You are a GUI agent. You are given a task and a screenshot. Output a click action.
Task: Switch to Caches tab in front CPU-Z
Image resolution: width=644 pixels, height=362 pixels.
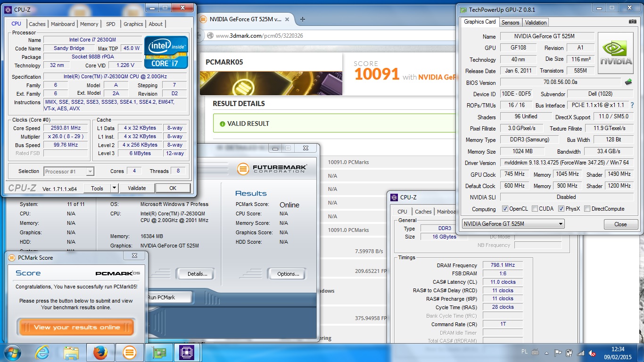click(37, 24)
